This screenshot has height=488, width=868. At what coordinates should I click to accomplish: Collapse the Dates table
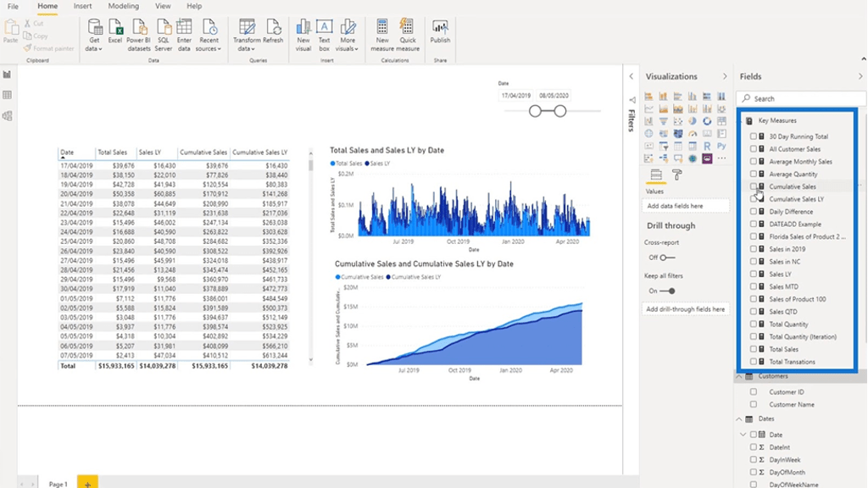point(739,419)
